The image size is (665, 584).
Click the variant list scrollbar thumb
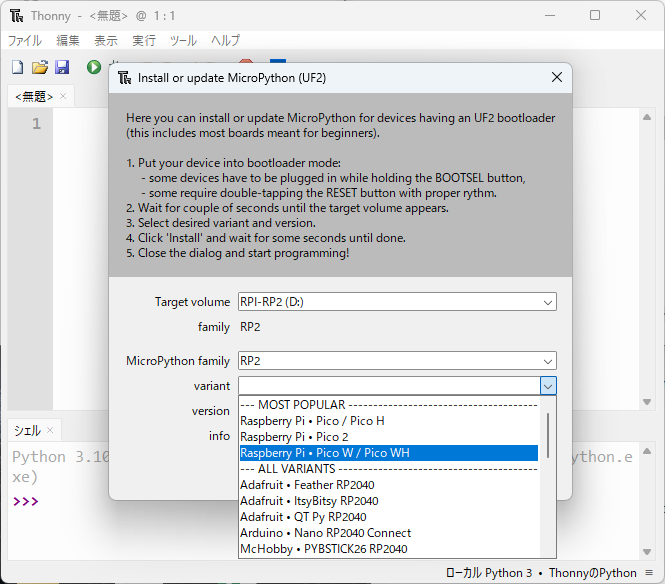(548, 435)
